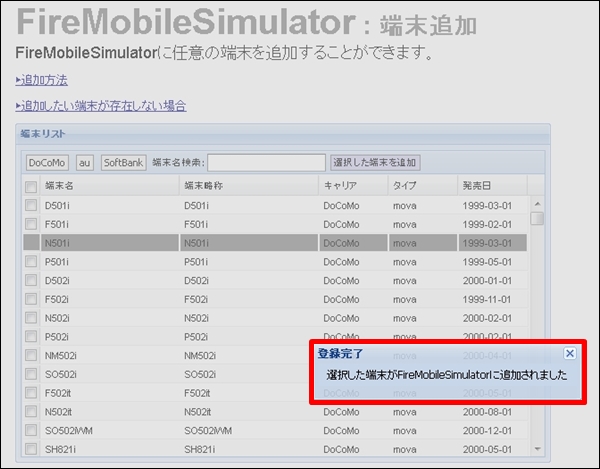
Task: Check the SH821i row checkbox
Action: coord(31,448)
